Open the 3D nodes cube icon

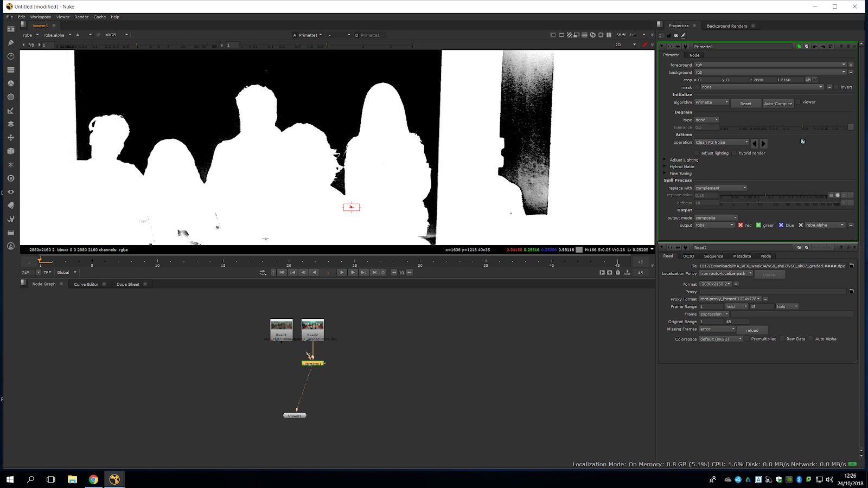[x=10, y=151]
